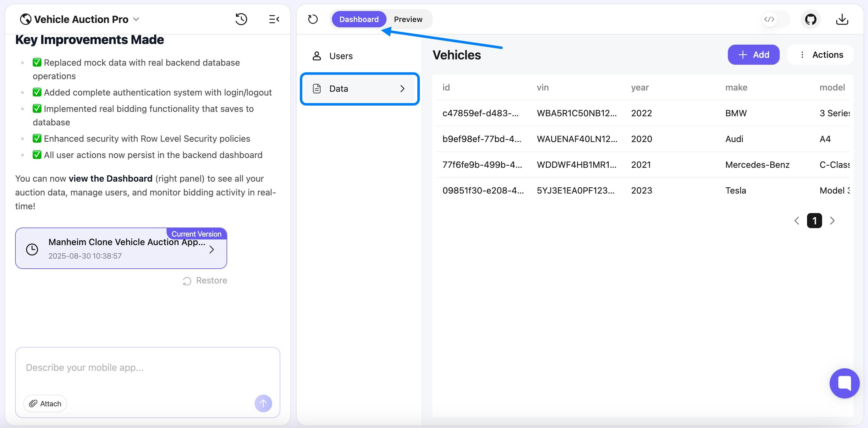Open the Actions menu for Vehicles
Image resolution: width=868 pixels, height=428 pixels.
click(x=820, y=55)
